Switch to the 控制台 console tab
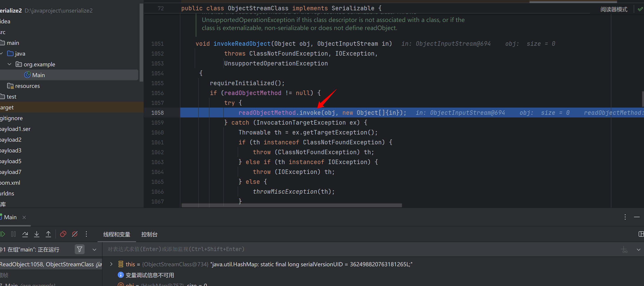This screenshot has height=286, width=644. tap(149, 234)
